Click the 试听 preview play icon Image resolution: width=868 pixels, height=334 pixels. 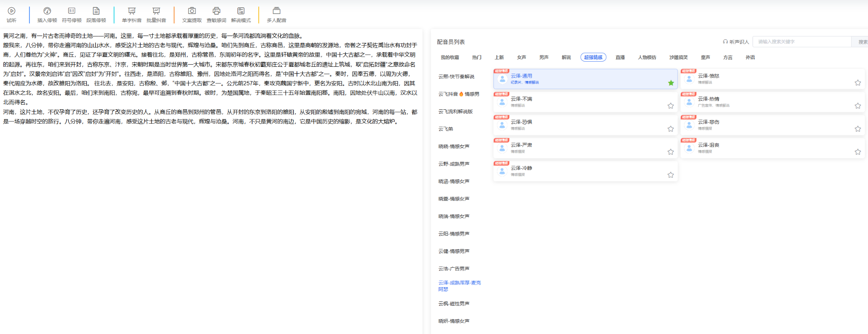(12, 11)
